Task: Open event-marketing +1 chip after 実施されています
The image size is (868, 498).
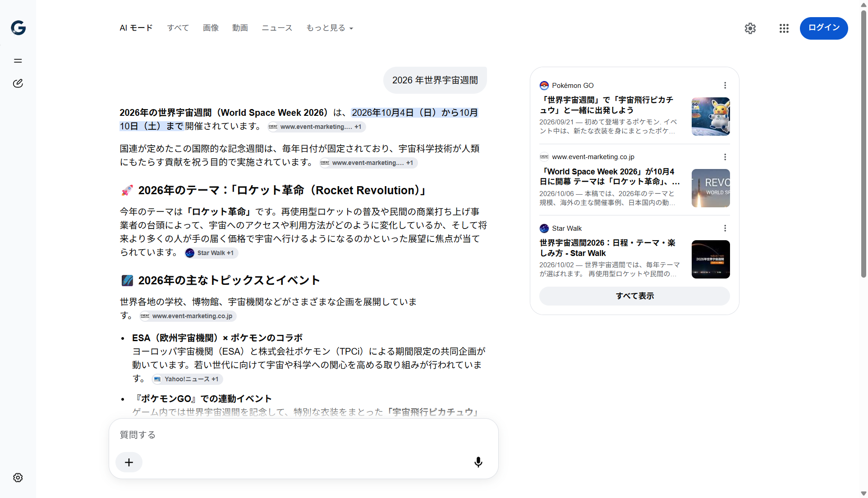Action: pos(368,163)
